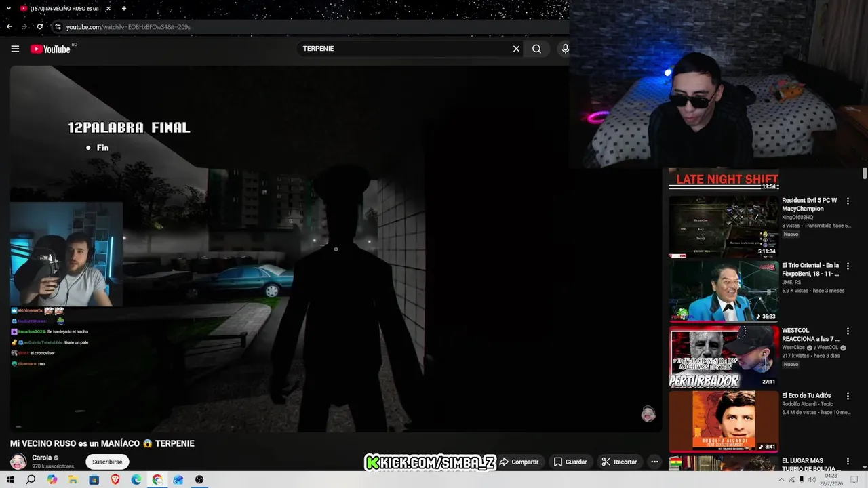Screen dimensions: 868x488
Task: Open site information icon in address bar
Action: pyautogui.click(x=58, y=27)
